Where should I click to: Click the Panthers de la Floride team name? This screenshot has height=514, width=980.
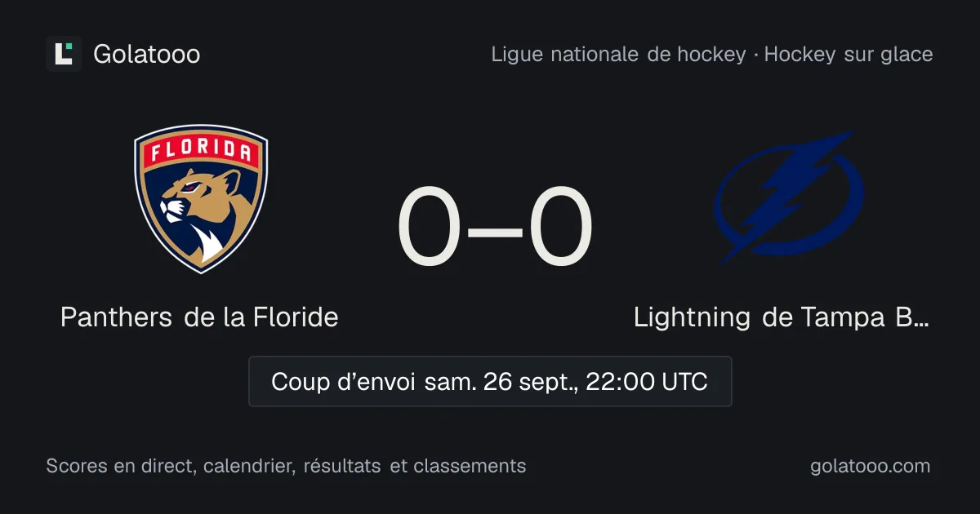(199, 317)
